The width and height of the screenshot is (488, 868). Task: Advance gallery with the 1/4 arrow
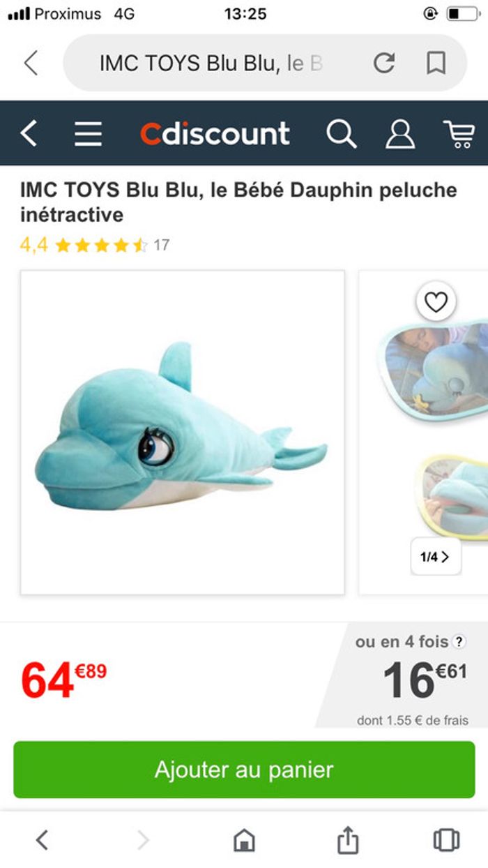click(x=436, y=556)
